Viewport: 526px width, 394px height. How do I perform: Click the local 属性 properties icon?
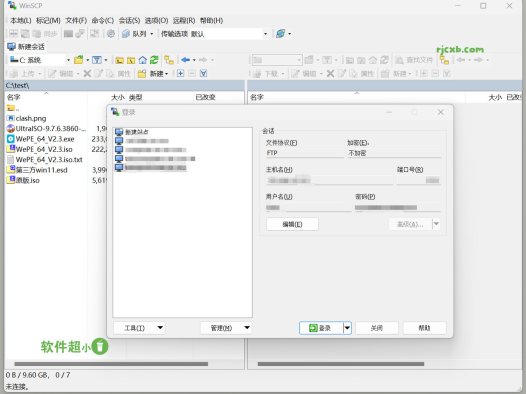click(110, 73)
